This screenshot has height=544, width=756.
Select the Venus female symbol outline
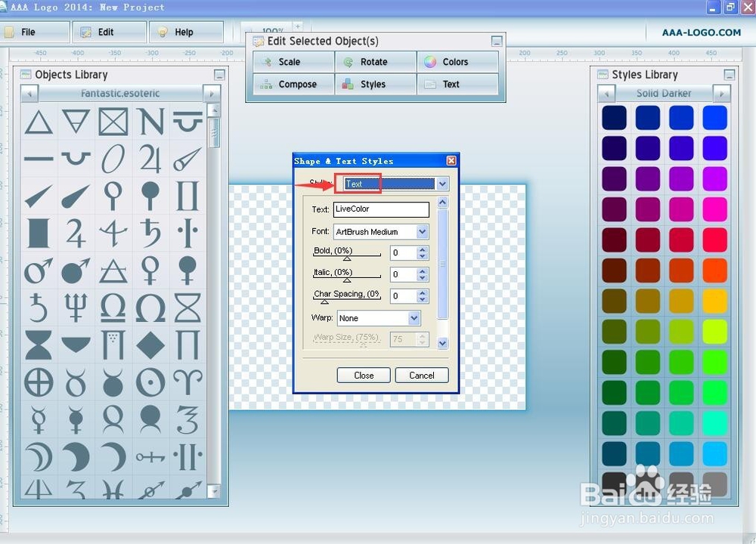[150, 270]
